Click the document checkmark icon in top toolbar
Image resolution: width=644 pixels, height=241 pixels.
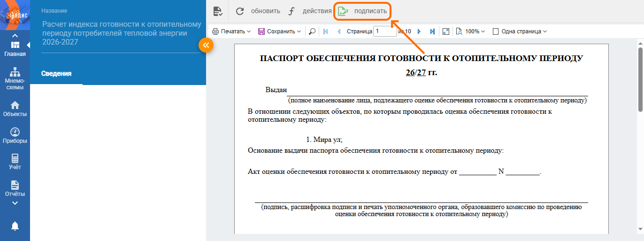pos(217,11)
